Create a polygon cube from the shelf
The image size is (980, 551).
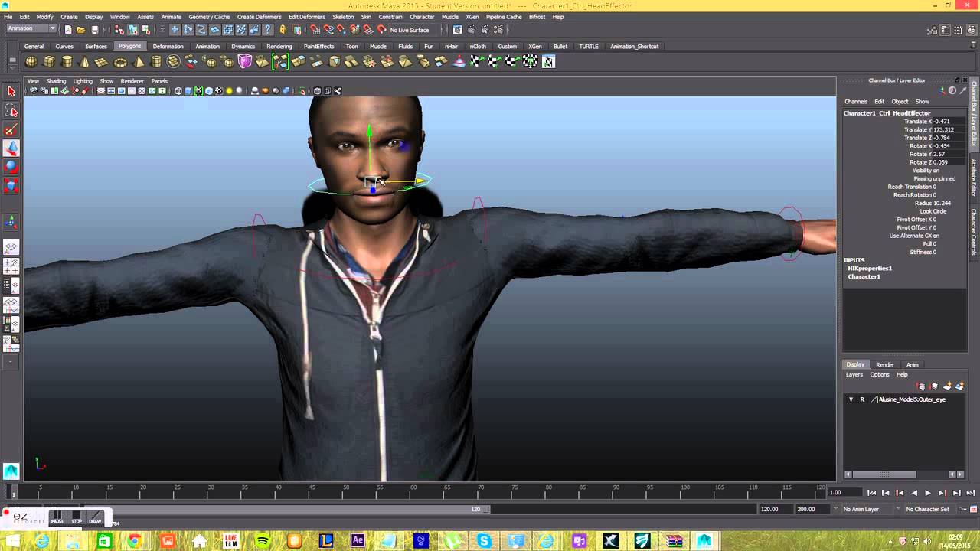click(49, 62)
